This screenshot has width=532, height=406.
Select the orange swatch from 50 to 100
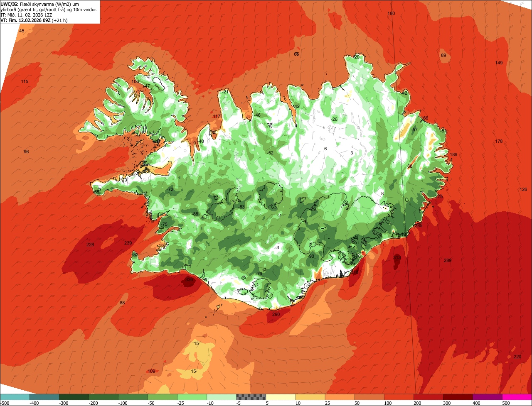[369, 397]
